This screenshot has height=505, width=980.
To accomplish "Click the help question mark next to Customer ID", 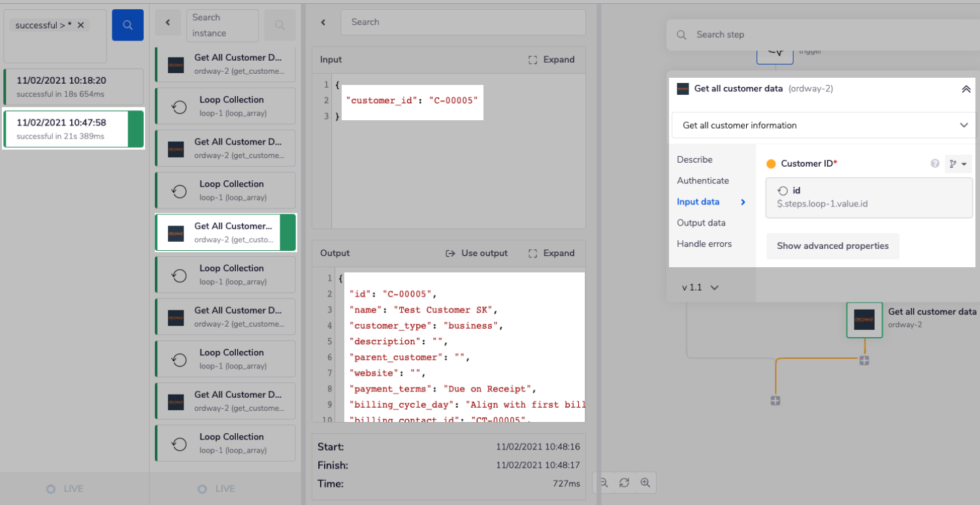I will coord(935,163).
